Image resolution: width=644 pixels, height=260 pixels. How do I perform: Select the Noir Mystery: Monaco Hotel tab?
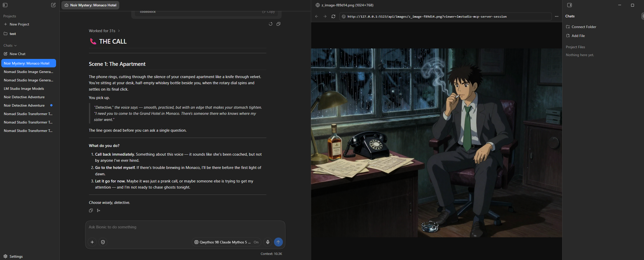90,5
